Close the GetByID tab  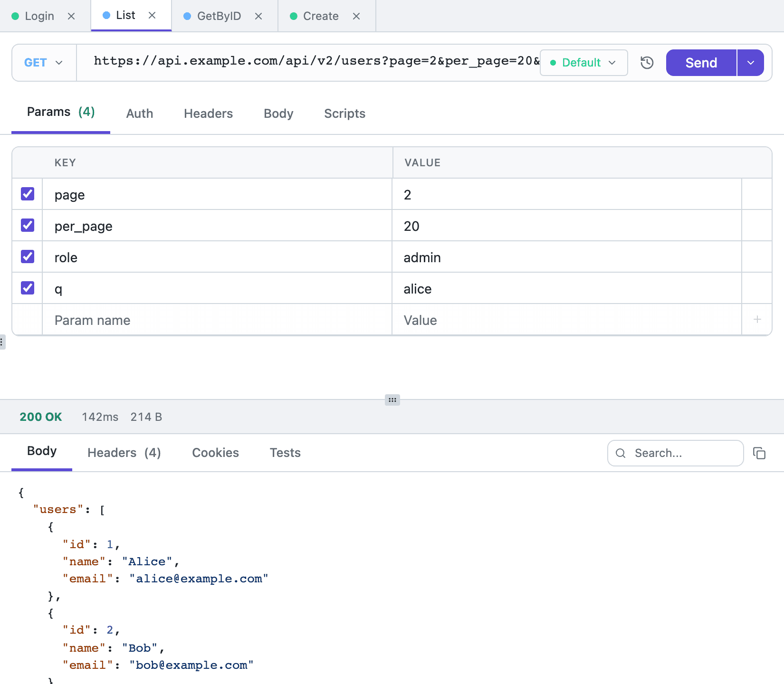tap(258, 16)
